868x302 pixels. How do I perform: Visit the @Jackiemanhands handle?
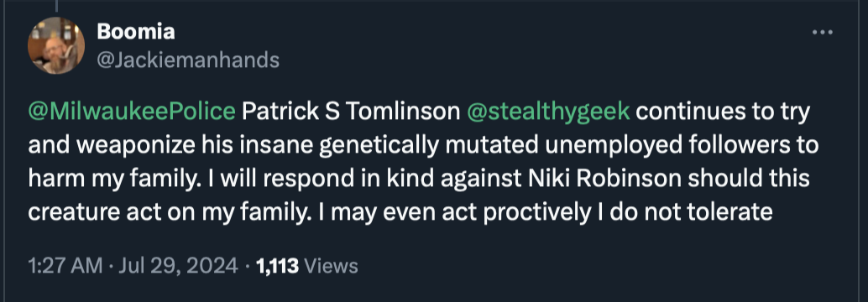[188, 60]
